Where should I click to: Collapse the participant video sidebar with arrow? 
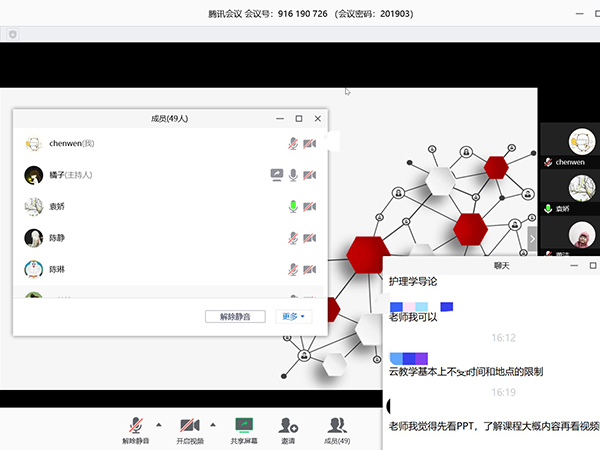[532, 238]
